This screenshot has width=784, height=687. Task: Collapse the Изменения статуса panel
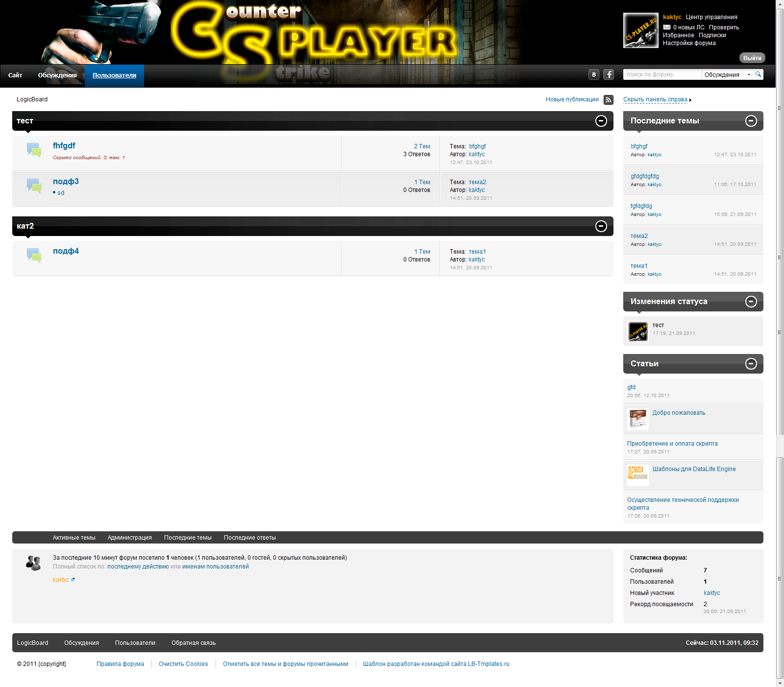751,302
